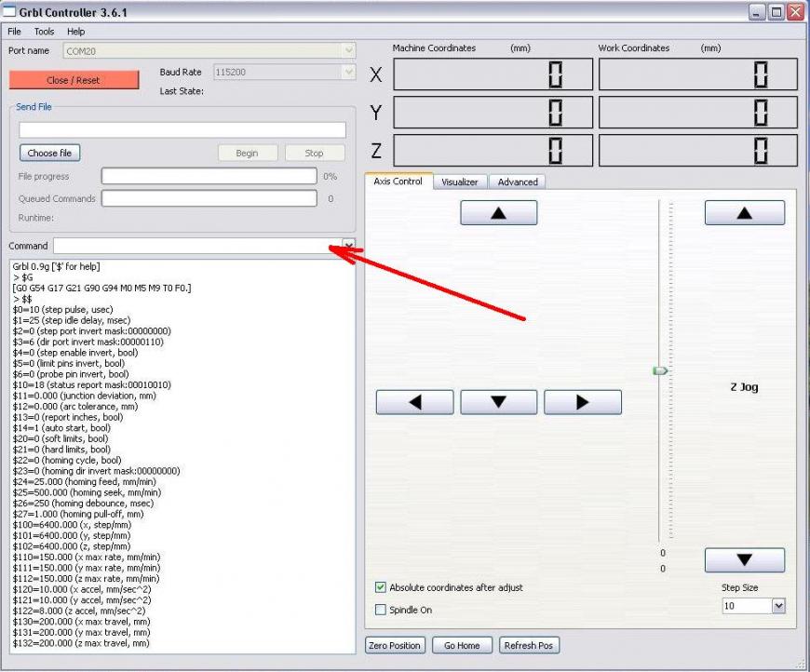Click the Grbl Controller title bar app icon

click(x=9, y=11)
